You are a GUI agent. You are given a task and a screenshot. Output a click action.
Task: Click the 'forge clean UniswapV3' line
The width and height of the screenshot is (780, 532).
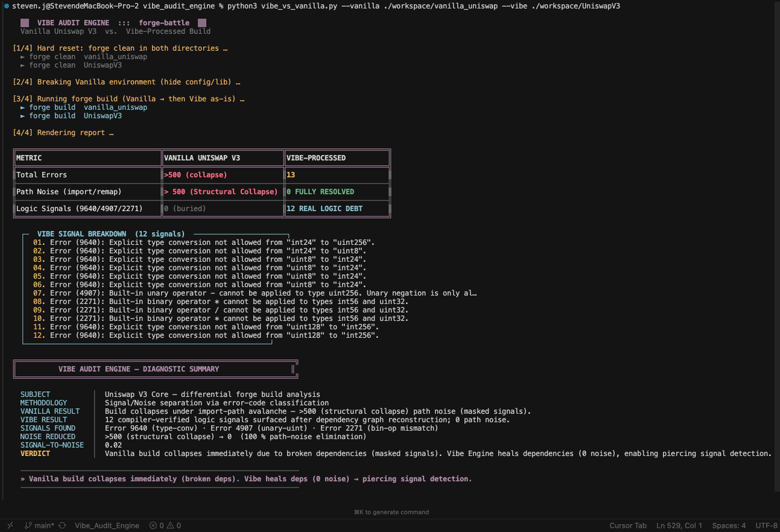coord(71,65)
